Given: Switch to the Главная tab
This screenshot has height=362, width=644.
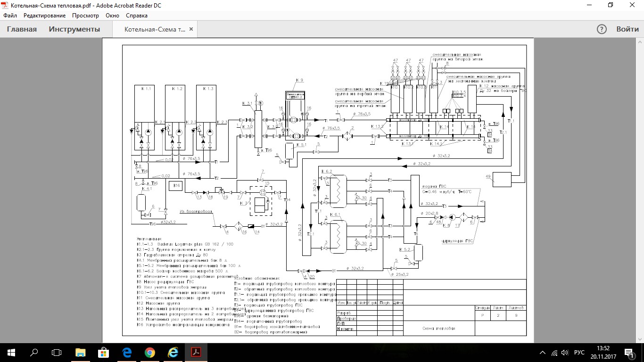Looking at the screenshot, I should point(22,29).
